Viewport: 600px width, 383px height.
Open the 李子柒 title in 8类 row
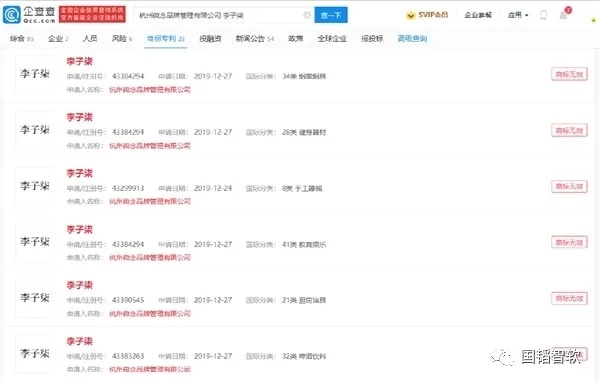coord(80,173)
